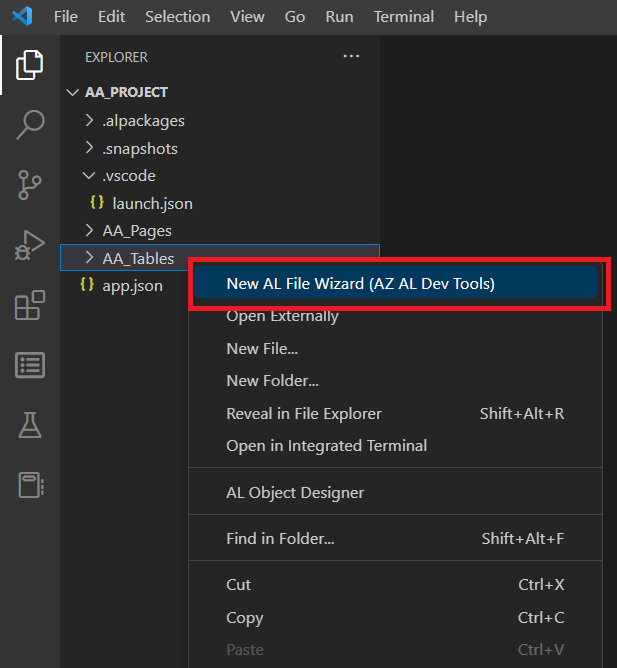Open the Go menu
Image resolution: width=617 pixels, height=668 pixels.
(295, 17)
